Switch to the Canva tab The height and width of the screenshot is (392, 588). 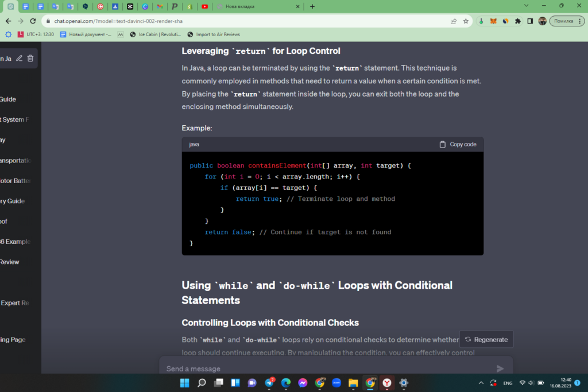(145, 6)
